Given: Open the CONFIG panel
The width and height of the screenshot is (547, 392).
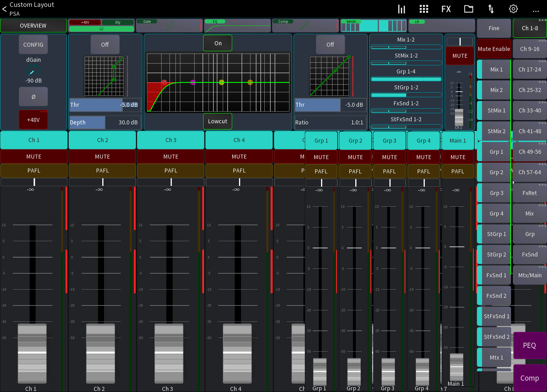Looking at the screenshot, I should (x=33, y=45).
